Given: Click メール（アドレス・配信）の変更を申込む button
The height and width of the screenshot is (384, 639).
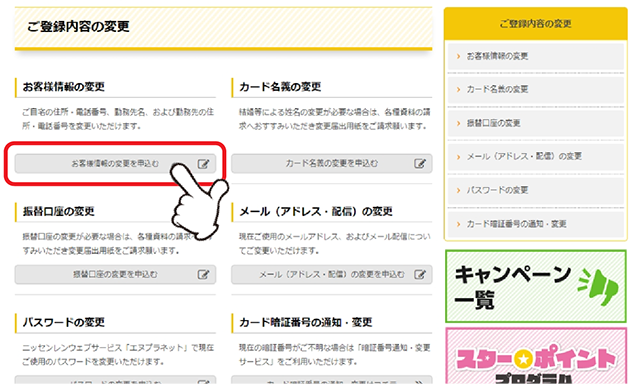Looking at the screenshot, I should 332,274.
